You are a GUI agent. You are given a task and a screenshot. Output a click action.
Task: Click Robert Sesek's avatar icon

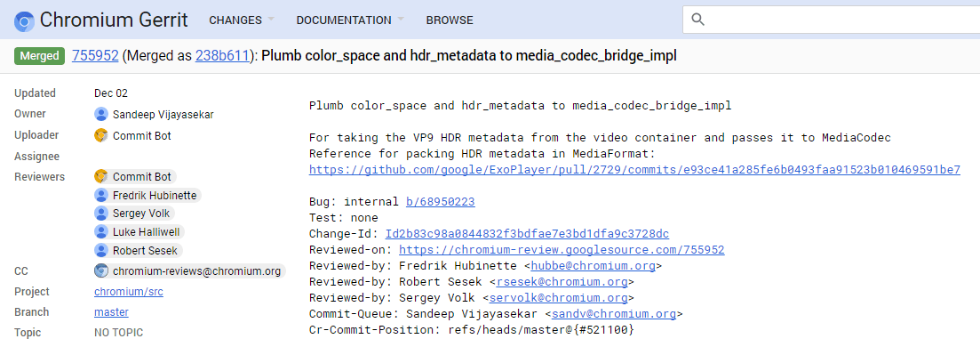tap(101, 251)
